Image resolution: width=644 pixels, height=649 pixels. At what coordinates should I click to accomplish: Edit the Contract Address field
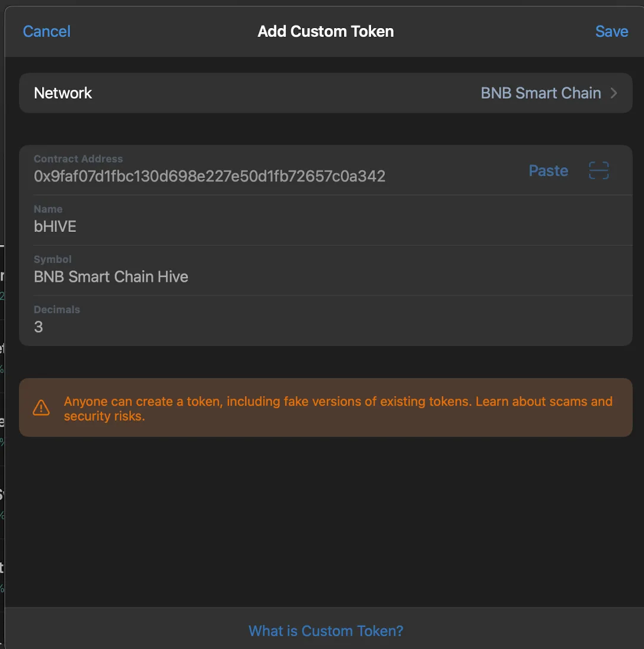(x=209, y=176)
